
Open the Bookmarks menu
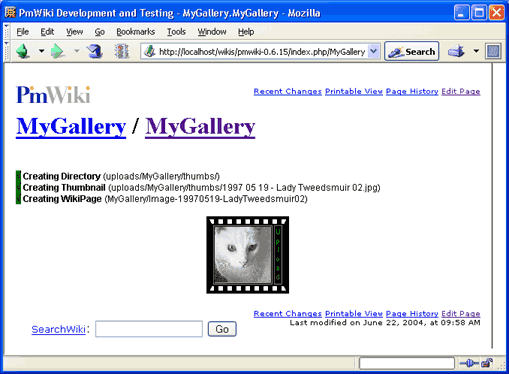[135, 32]
